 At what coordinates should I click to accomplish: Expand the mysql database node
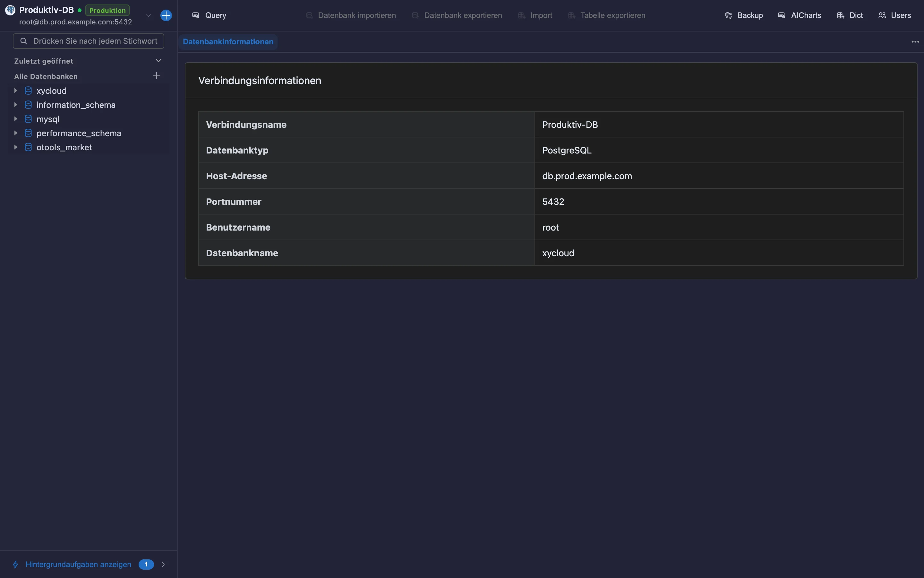(x=16, y=119)
